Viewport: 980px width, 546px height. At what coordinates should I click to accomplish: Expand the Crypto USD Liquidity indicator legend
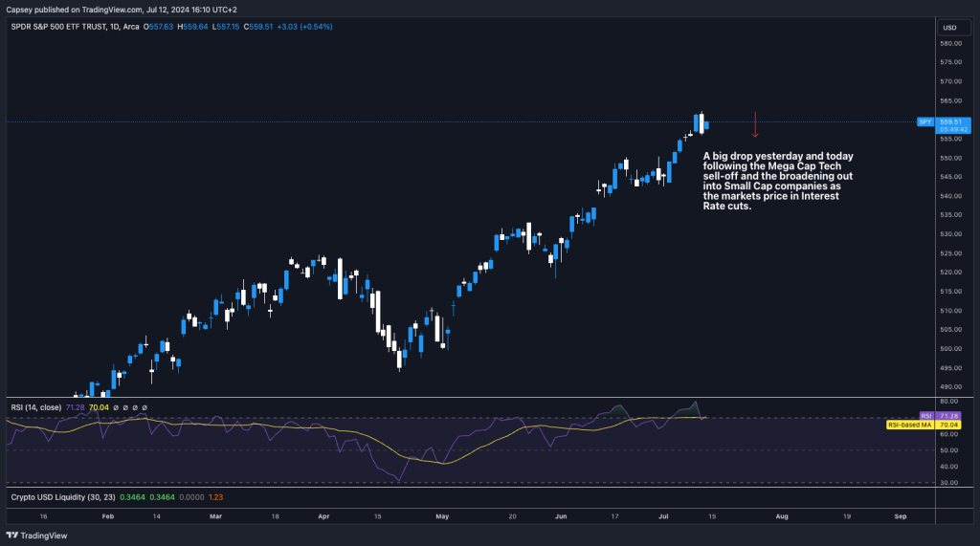coord(59,497)
